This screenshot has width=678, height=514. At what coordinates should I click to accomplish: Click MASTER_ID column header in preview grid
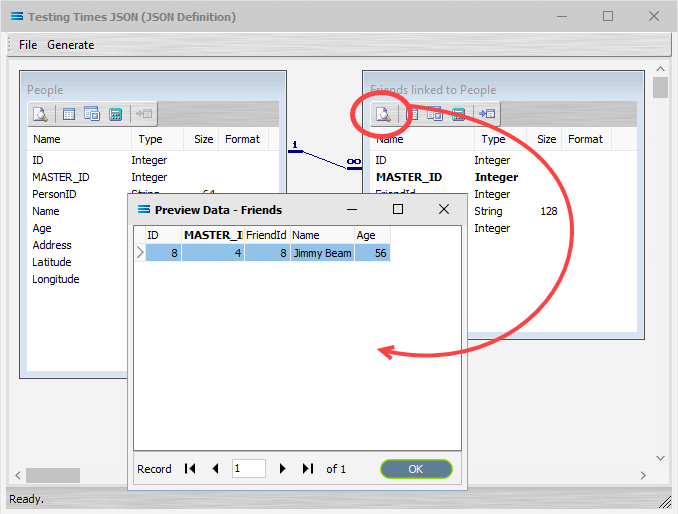click(x=213, y=235)
